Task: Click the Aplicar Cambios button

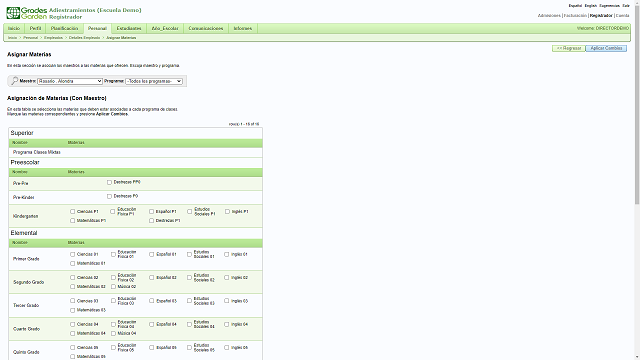Action: (x=606, y=48)
